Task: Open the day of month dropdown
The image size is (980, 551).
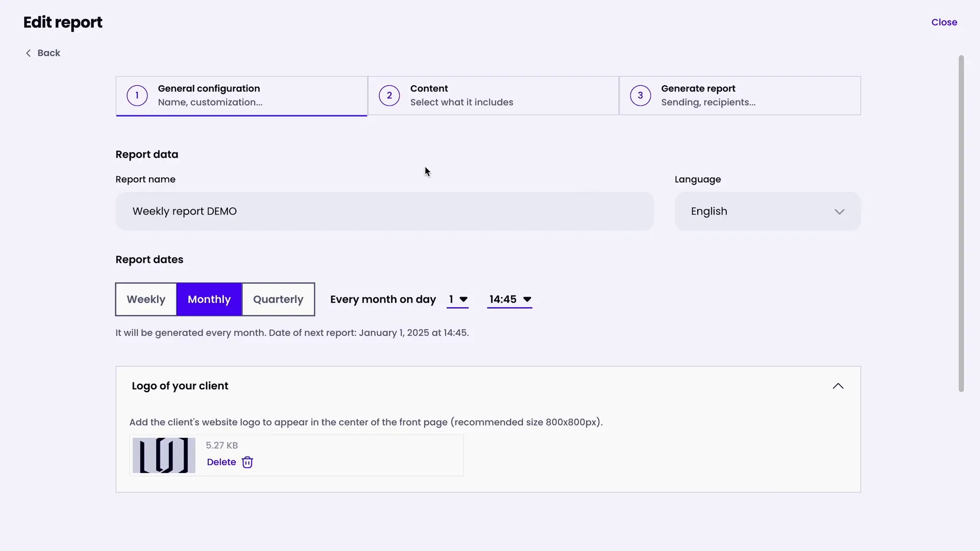Action: 457,299
